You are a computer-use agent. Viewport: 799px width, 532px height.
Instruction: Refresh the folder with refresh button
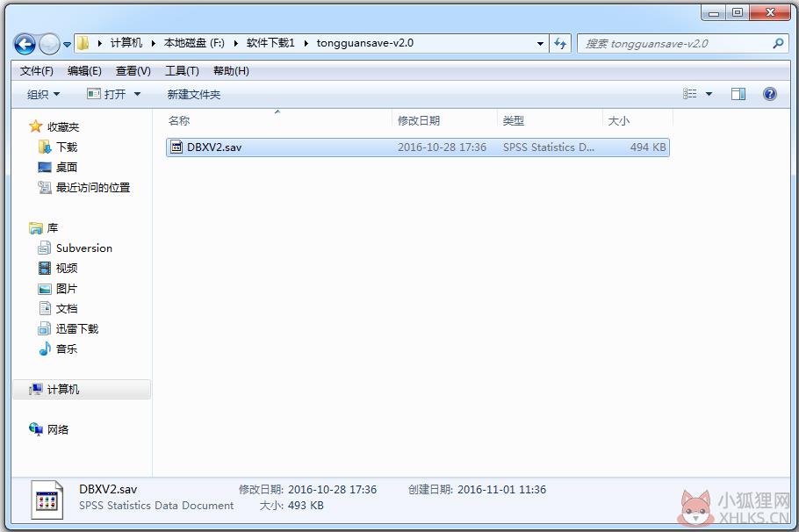coord(560,44)
